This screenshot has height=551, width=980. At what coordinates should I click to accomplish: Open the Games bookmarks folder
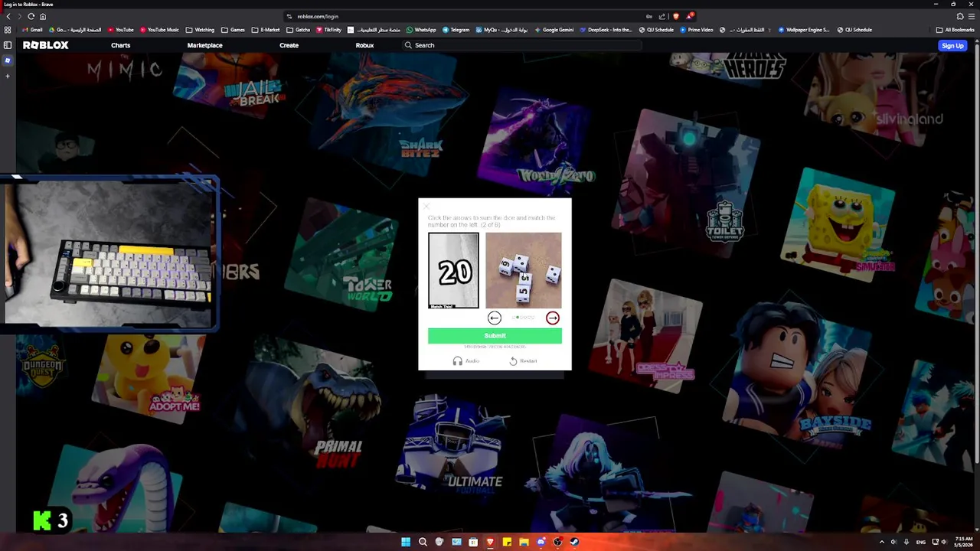pos(233,30)
